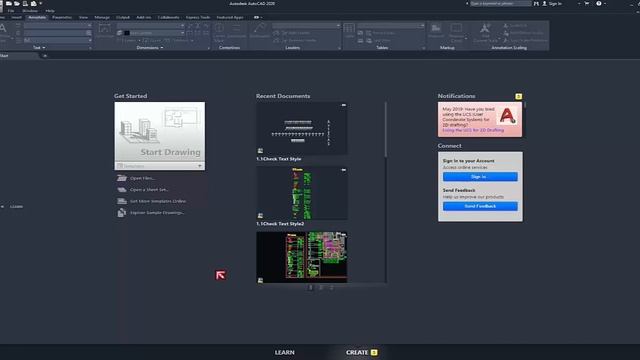
Task: Click the blue Sign In button under Connect
Action: (x=480, y=177)
